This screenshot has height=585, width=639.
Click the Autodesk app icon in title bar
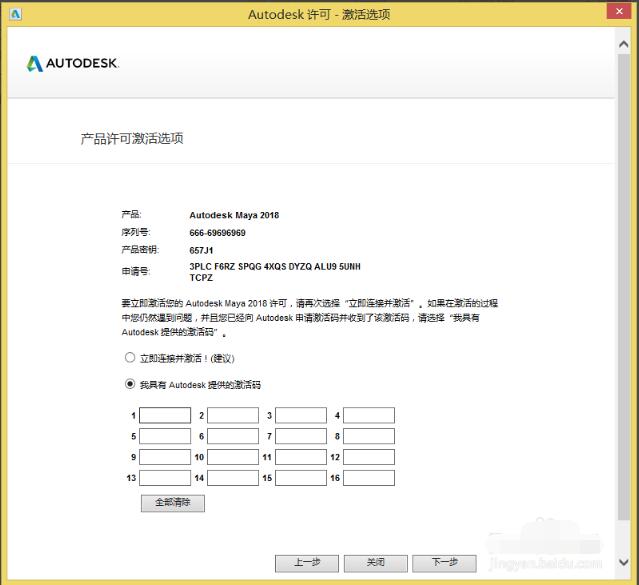(15, 14)
